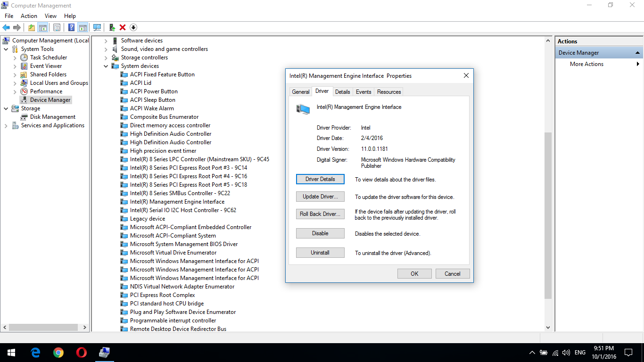Open the volume control in the system tray

point(566,353)
